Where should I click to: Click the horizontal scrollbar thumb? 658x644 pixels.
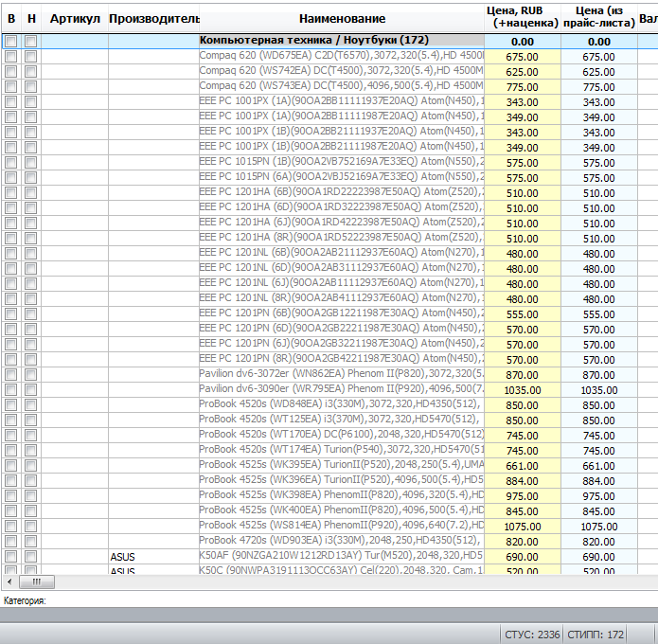tap(37, 581)
